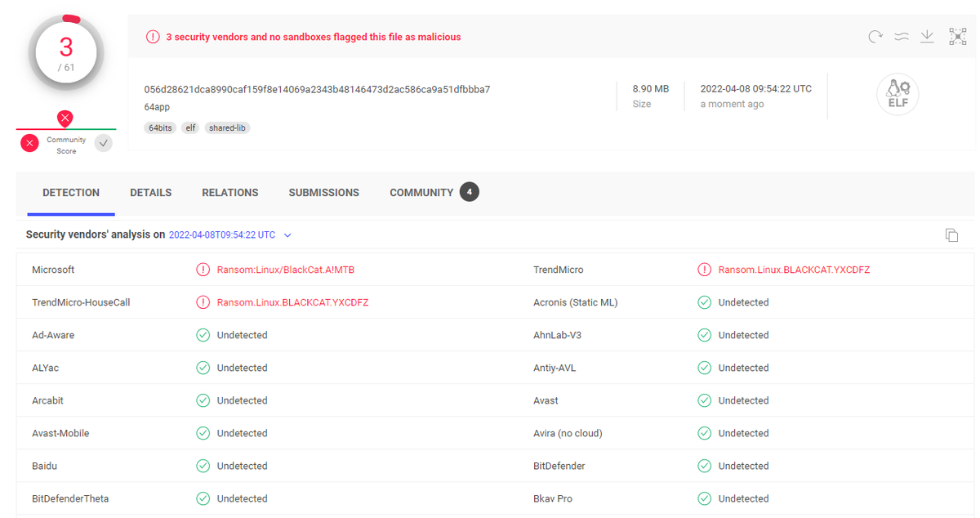Click the malicious flagged banner text
This screenshot has width=980, height=518.
314,37
